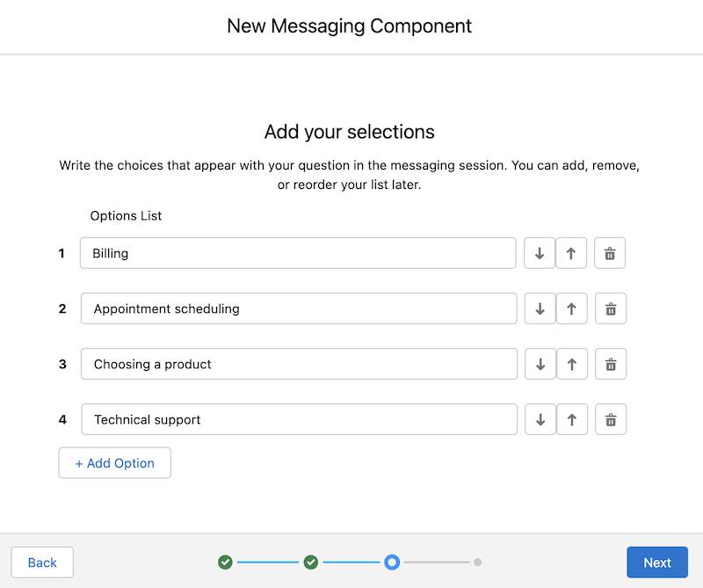This screenshot has height=588, width=703.
Task: Move Choosing a product down
Action: [540, 364]
